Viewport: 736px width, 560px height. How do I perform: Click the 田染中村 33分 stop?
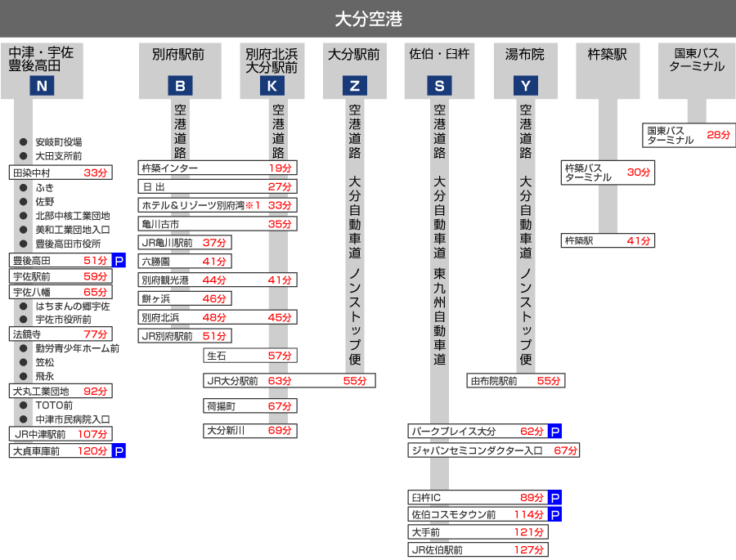click(x=61, y=172)
